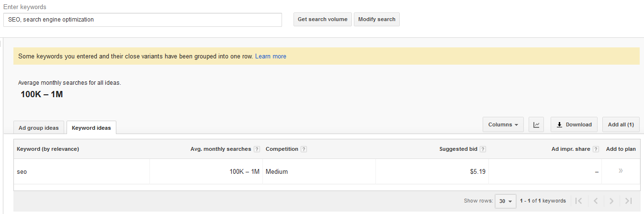644x214 pixels.
Task: Go to the previous results page
Action: click(x=596, y=201)
